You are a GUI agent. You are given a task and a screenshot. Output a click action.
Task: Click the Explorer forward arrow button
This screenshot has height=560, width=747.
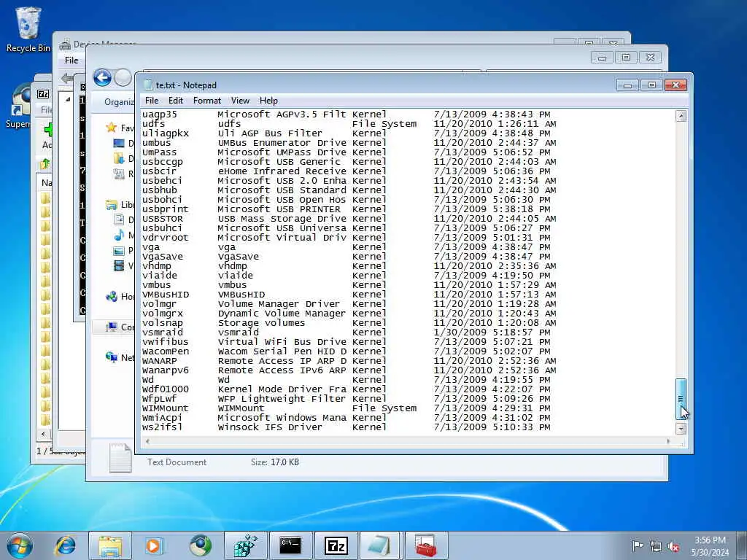pos(123,77)
